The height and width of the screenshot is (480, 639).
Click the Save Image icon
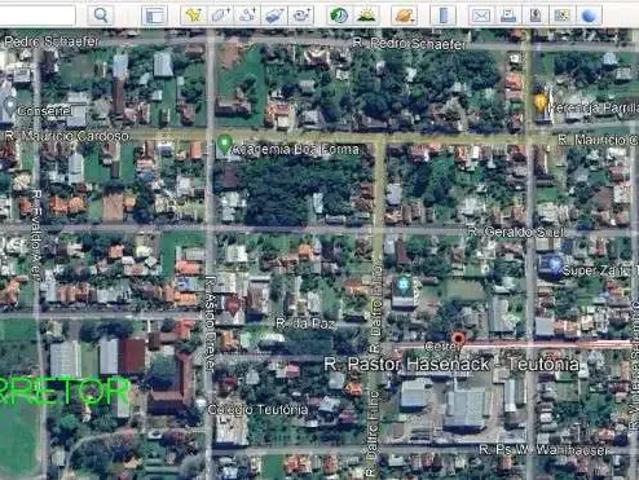535,15
